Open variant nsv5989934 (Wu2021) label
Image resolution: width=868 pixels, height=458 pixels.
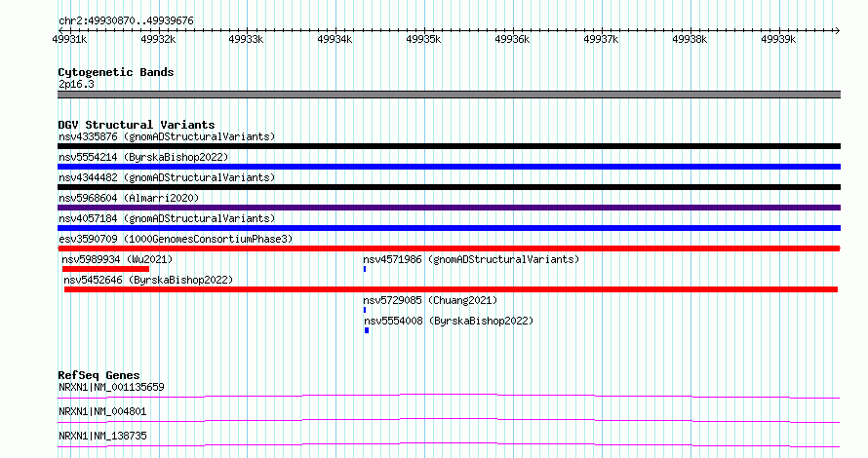(x=117, y=259)
